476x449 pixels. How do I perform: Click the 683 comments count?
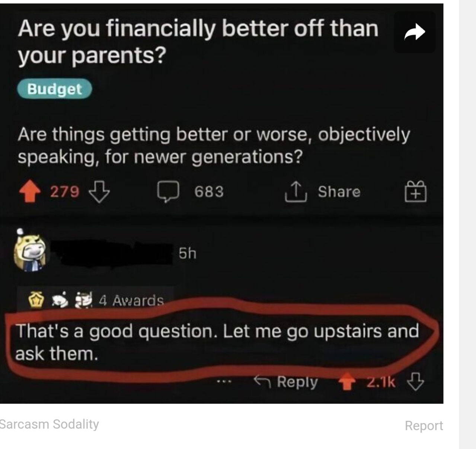pos(209,192)
